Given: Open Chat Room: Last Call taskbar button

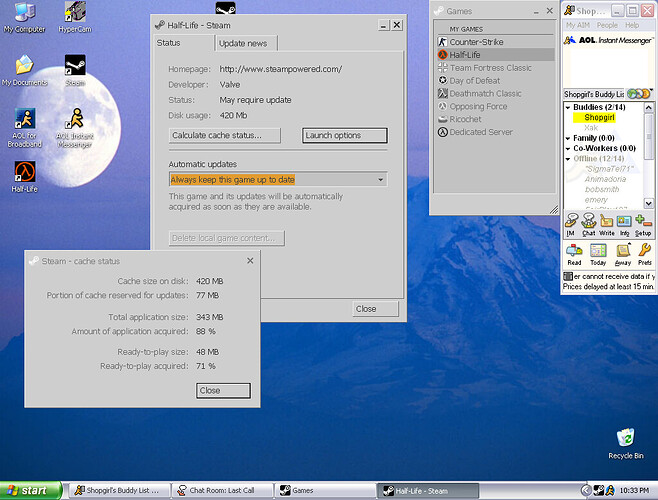Looking at the screenshot, I should (x=222, y=490).
